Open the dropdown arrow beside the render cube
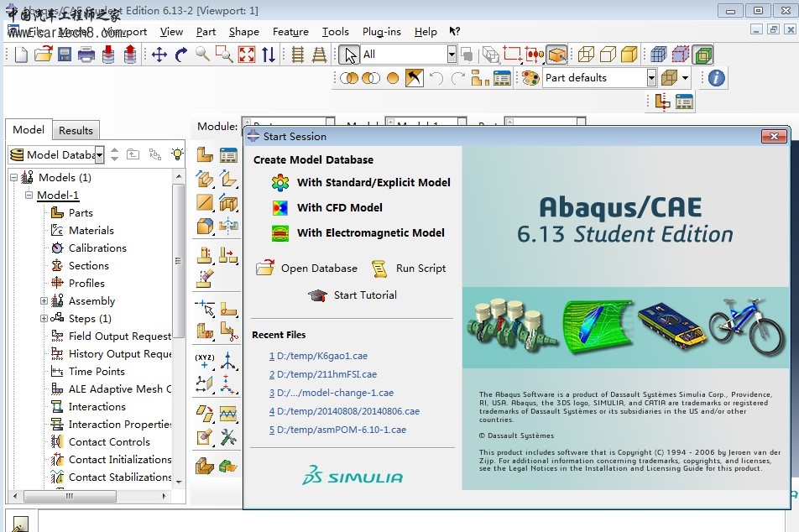 [686, 78]
